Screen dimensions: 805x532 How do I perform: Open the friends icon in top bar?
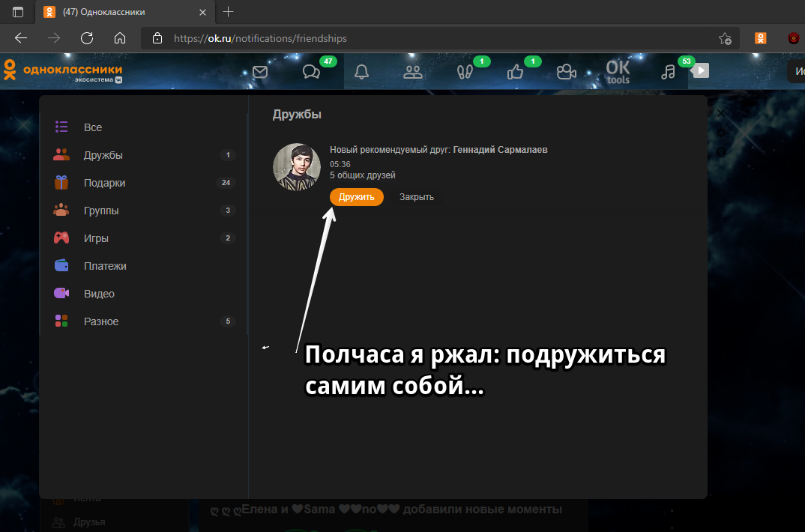413,72
